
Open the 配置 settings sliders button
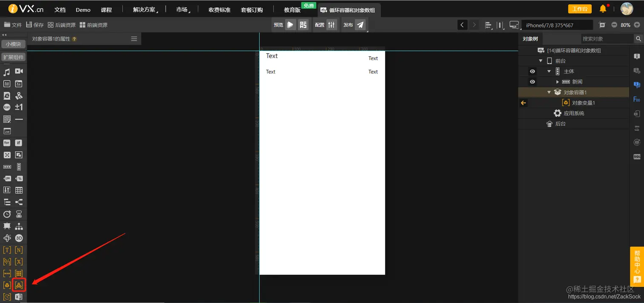point(332,25)
